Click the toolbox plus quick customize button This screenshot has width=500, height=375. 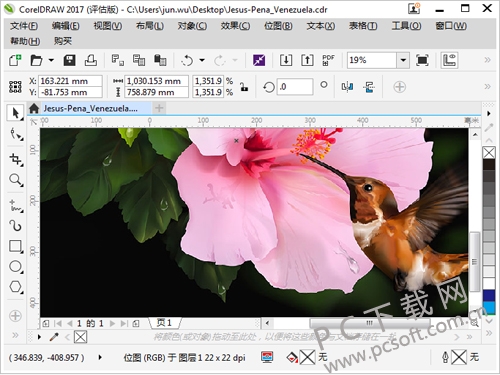point(15,316)
